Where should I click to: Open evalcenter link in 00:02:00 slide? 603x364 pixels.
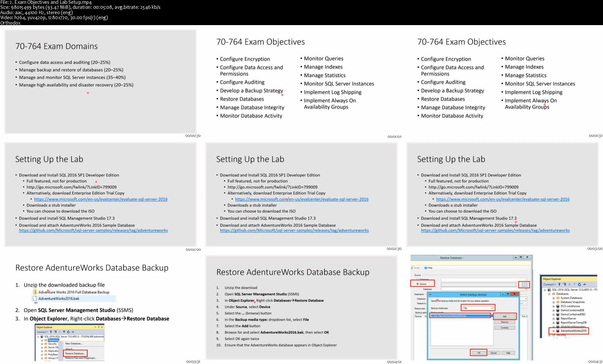(101, 199)
